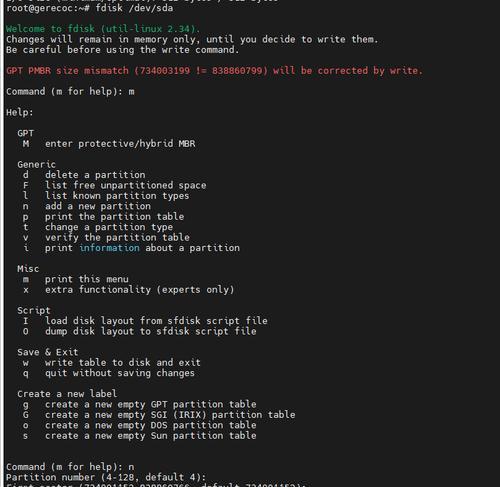The width and height of the screenshot is (500, 487).
Task: Click the 'fdisk /dev/sda' command text
Action: [134, 8]
